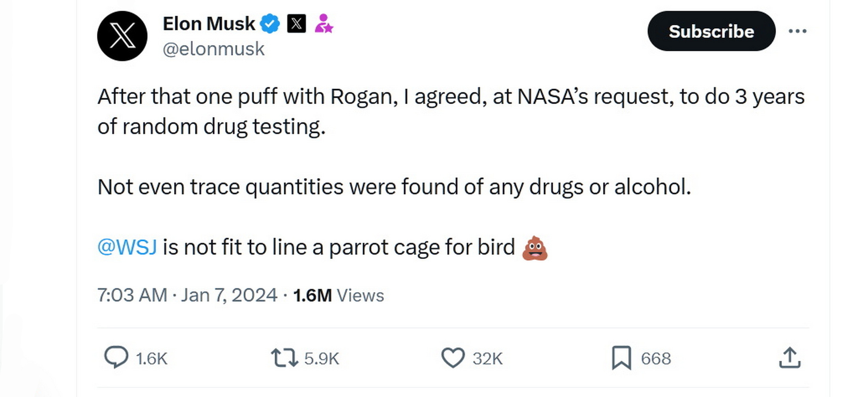The height and width of the screenshot is (397, 868).
Task: Toggle the bookmark icon for this post
Action: tap(621, 358)
